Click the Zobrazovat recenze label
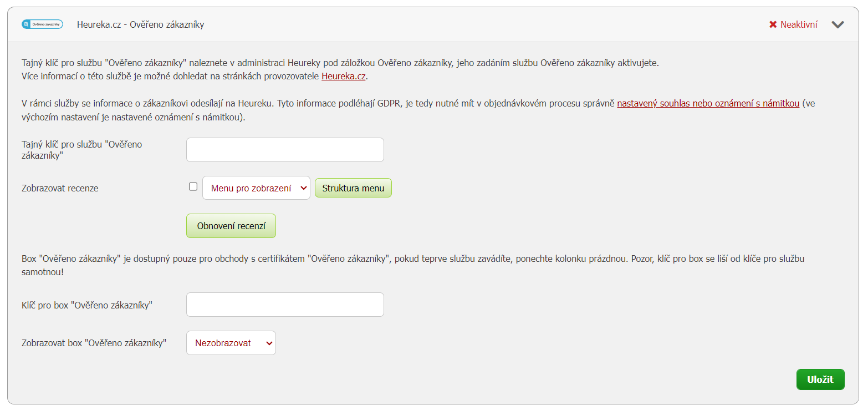Image resolution: width=868 pixels, height=410 pixels. (x=60, y=188)
